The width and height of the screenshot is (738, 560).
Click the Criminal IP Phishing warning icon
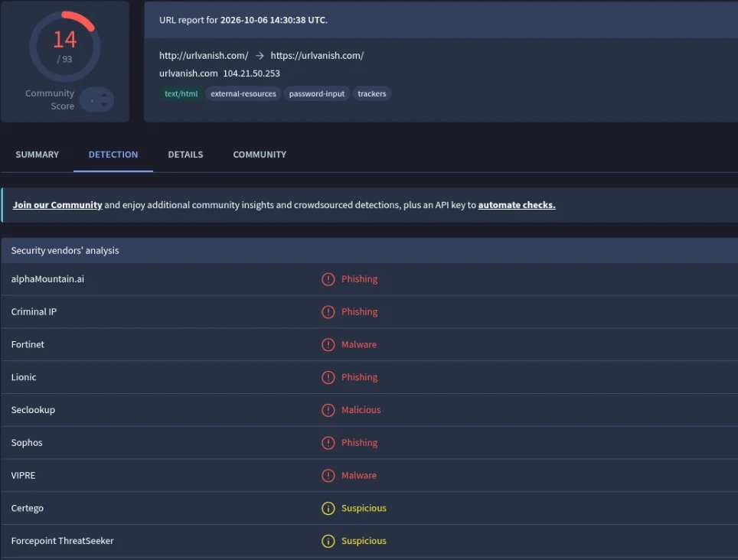click(328, 311)
